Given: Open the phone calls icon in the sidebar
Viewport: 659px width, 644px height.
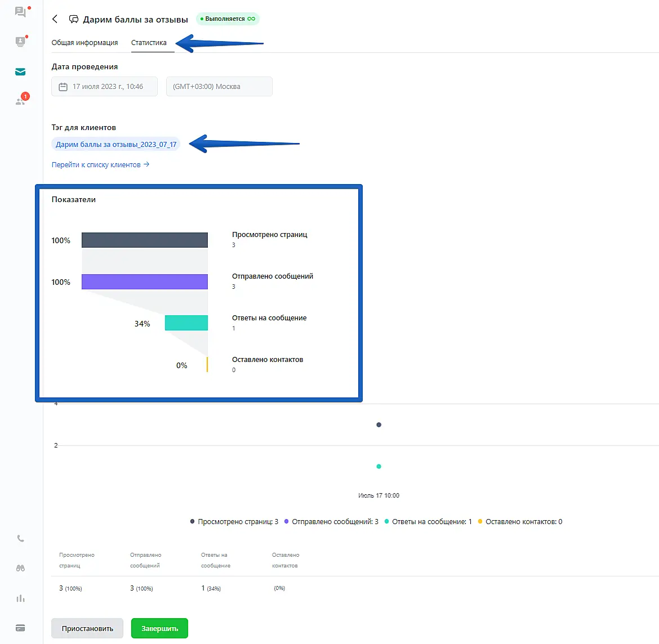Looking at the screenshot, I should point(20,539).
